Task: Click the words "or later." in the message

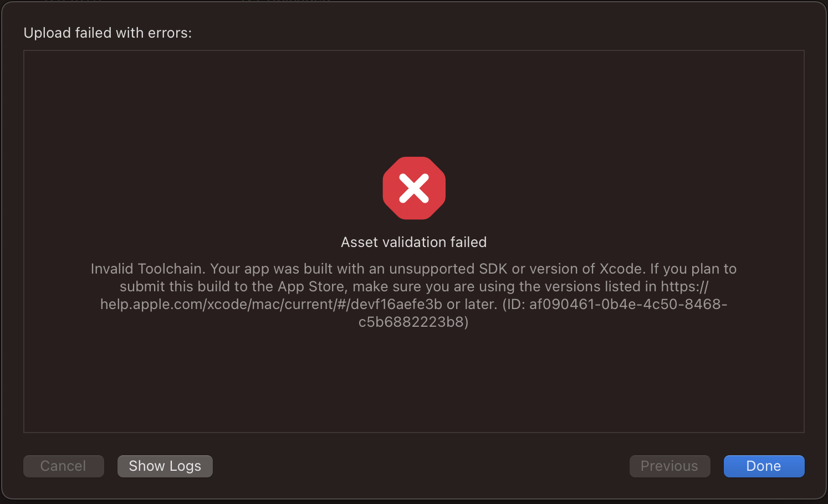Action: (472, 304)
